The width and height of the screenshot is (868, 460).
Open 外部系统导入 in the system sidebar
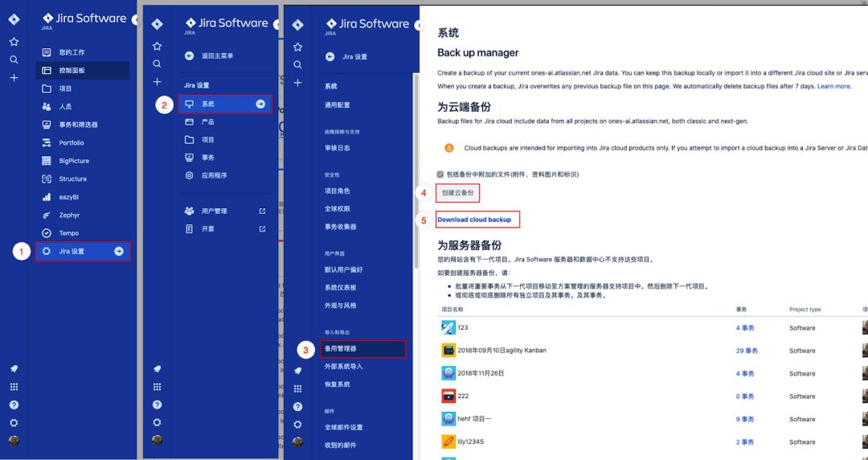[344, 367]
